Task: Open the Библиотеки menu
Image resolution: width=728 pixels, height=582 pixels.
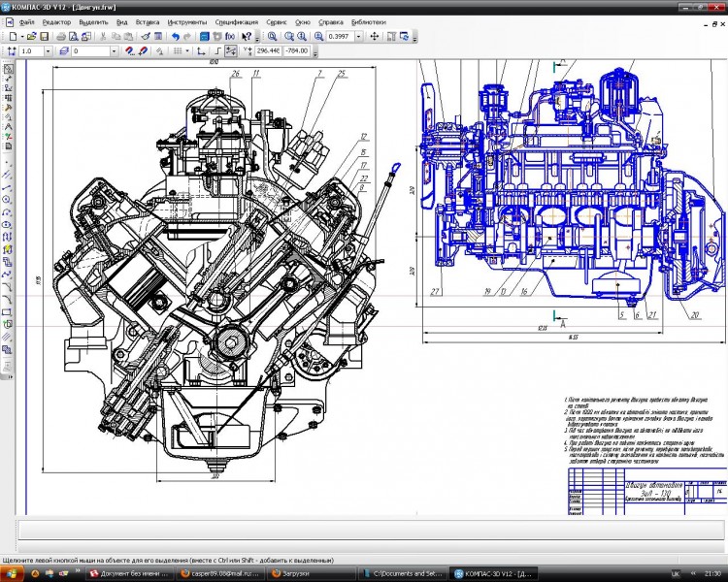Action: pyautogui.click(x=368, y=21)
